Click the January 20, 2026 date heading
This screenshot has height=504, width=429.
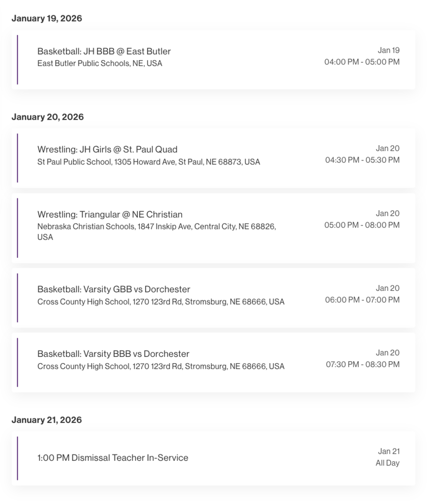point(47,117)
